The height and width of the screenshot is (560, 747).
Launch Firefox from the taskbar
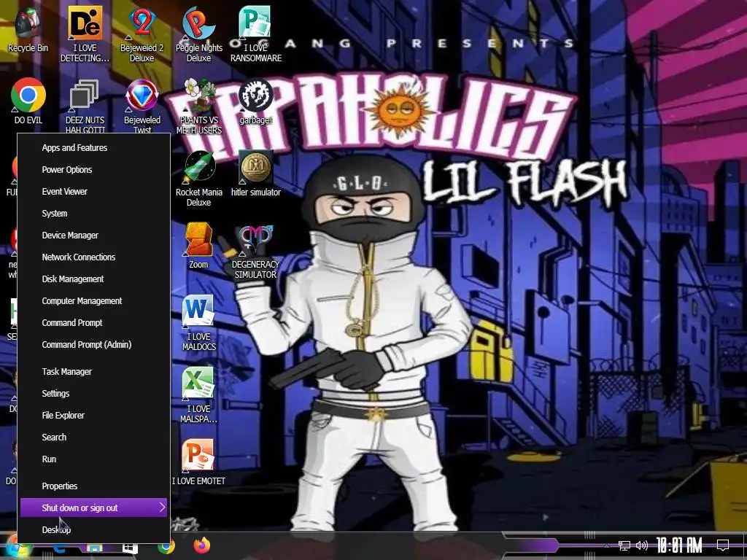tap(202, 545)
